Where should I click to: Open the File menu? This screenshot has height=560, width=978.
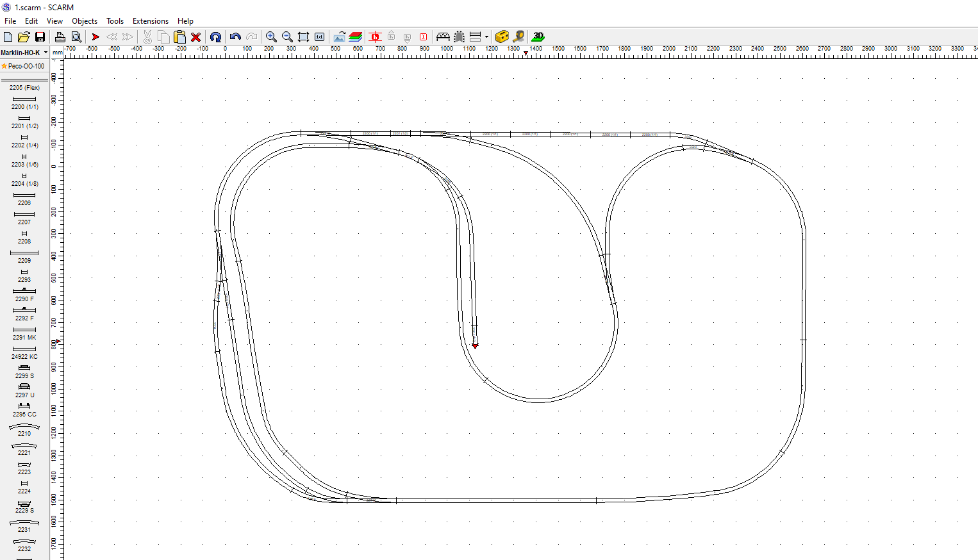tap(10, 21)
